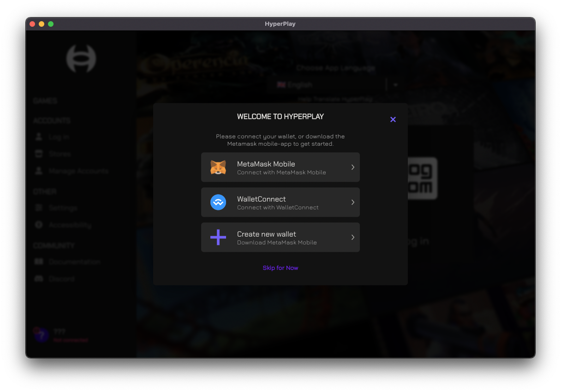The width and height of the screenshot is (561, 392).
Task: Click the WELCOME TO HYPERPLAY heading
Action: click(280, 117)
